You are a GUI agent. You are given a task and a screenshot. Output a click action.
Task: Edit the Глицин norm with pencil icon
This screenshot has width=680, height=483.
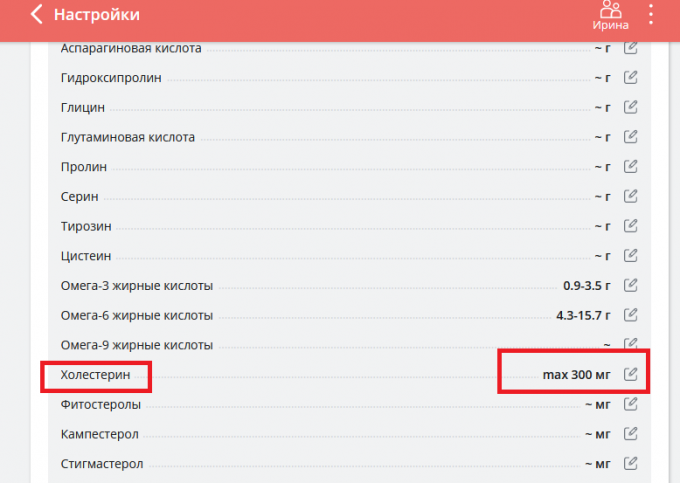click(631, 107)
